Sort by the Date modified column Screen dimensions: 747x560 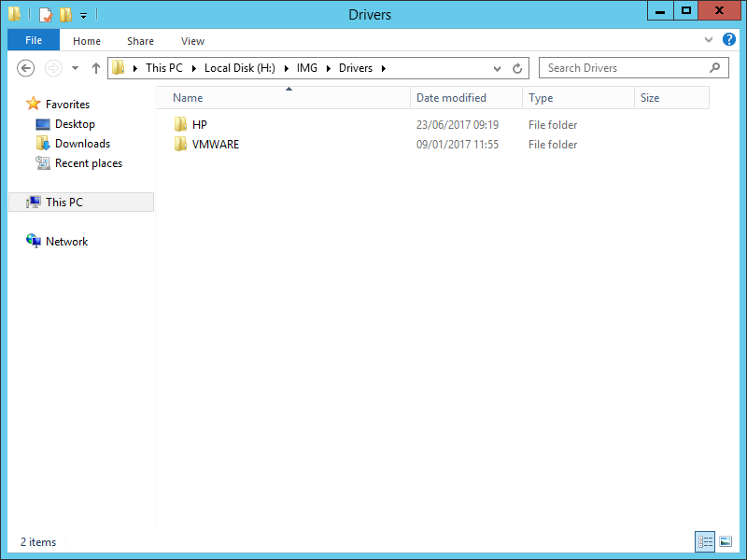[x=466, y=98]
